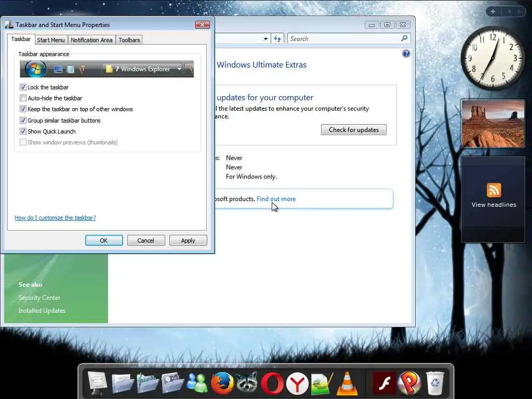The height and width of the screenshot is (399, 532).
Task: Open the Toolbars tab
Action: pos(129,40)
